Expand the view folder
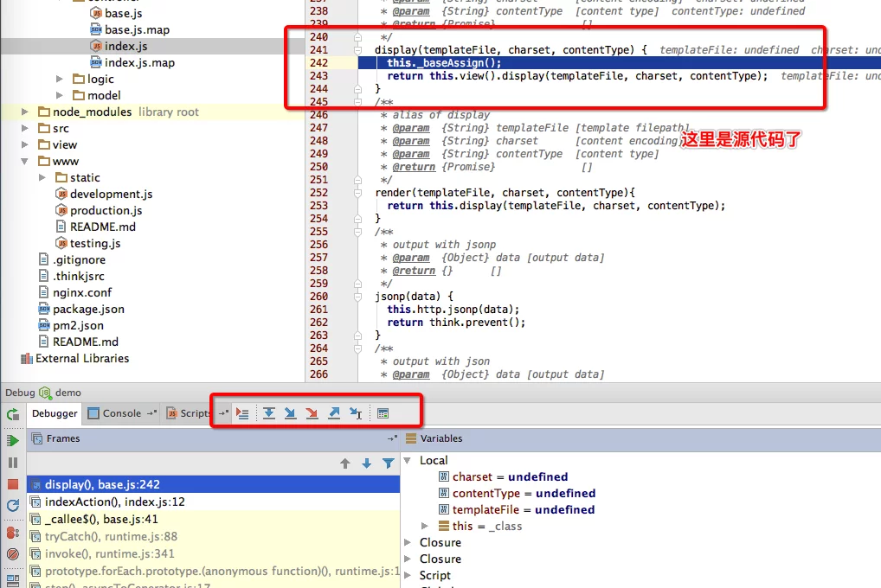 (x=25, y=145)
